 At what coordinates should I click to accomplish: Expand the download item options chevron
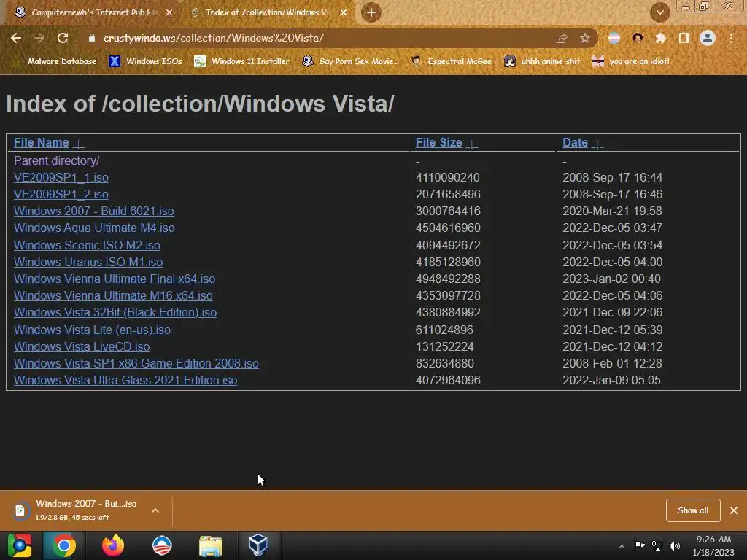pyautogui.click(x=155, y=510)
